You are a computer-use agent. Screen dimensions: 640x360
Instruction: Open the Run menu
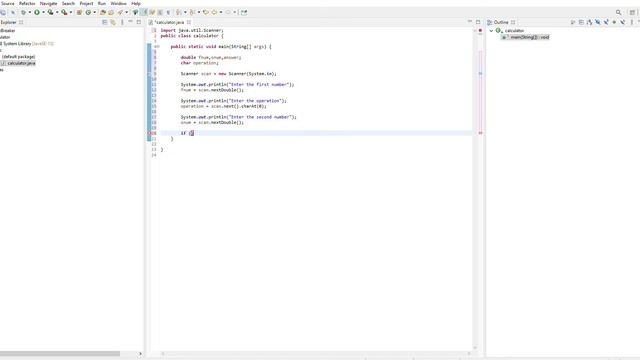102,3
